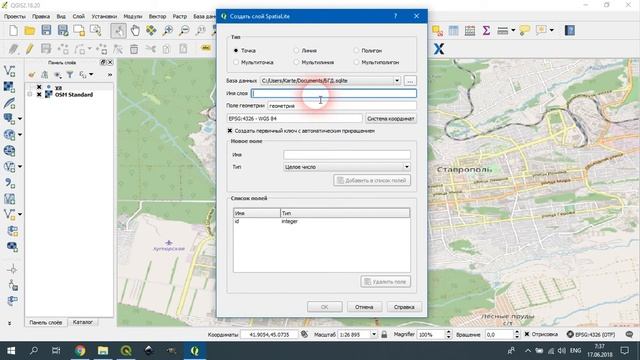Click the purple Sigma statistics icon

pyautogui.click(x=486, y=31)
